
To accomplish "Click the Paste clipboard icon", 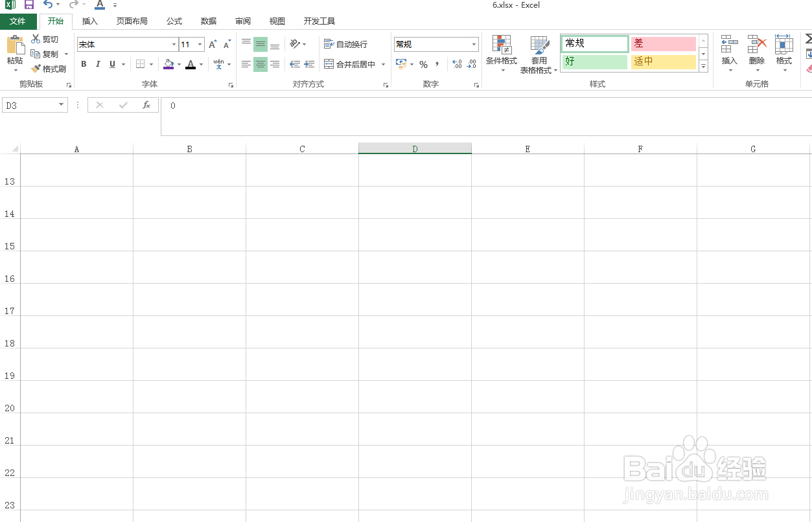I will tap(14, 45).
